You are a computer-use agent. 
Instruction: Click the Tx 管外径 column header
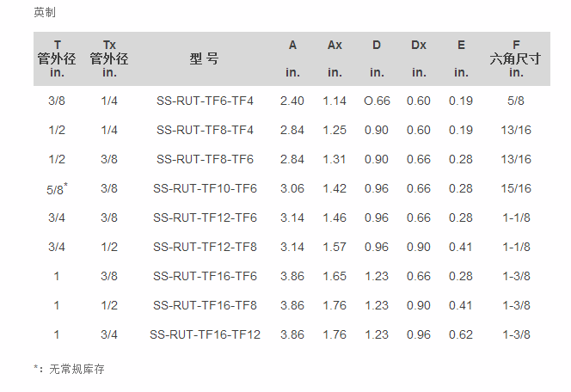point(109,58)
